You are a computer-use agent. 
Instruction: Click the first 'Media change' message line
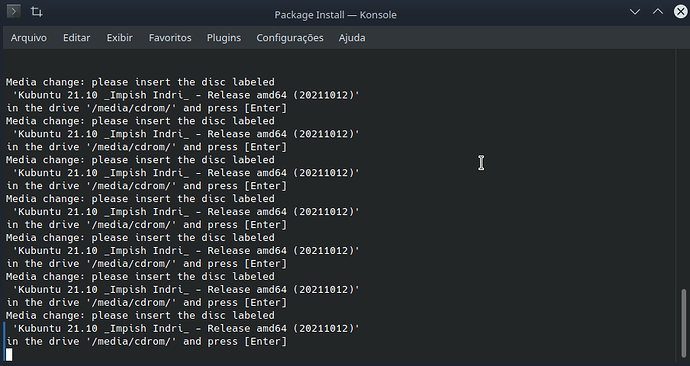[x=140, y=82]
